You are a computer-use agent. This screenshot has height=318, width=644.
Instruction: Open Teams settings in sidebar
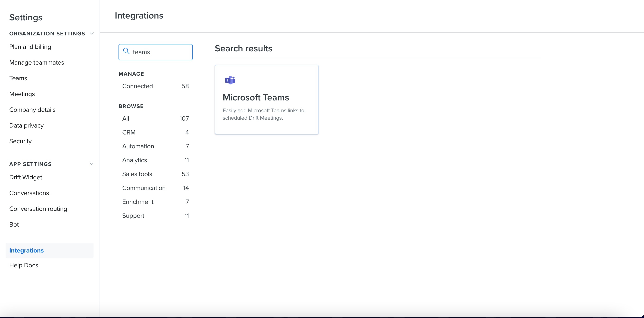pos(18,78)
